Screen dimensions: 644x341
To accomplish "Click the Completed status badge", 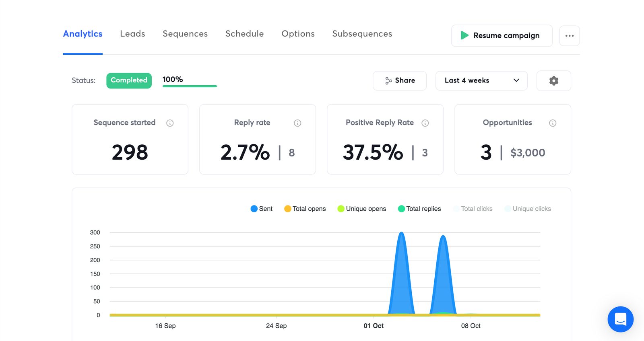I will [129, 80].
